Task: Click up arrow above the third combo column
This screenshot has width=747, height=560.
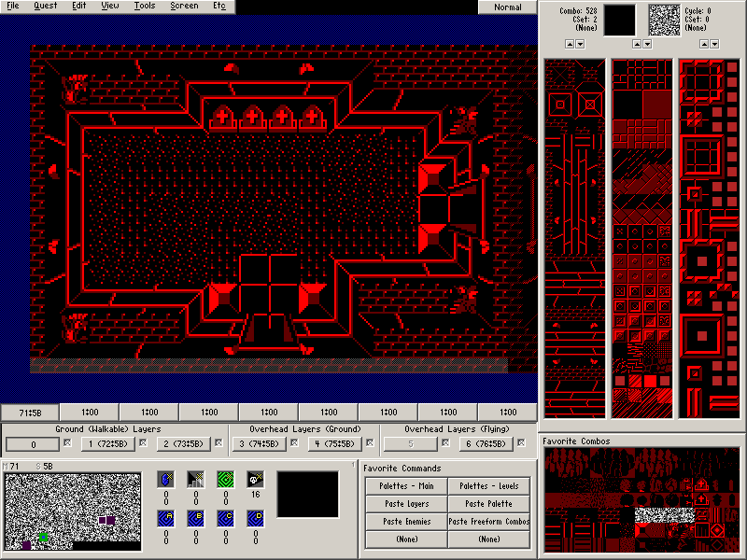Action: point(704,44)
